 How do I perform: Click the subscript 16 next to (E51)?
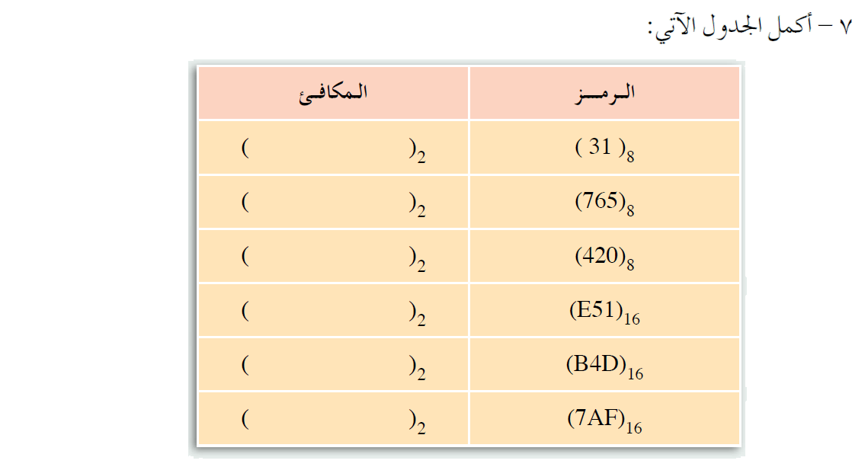pos(632,319)
